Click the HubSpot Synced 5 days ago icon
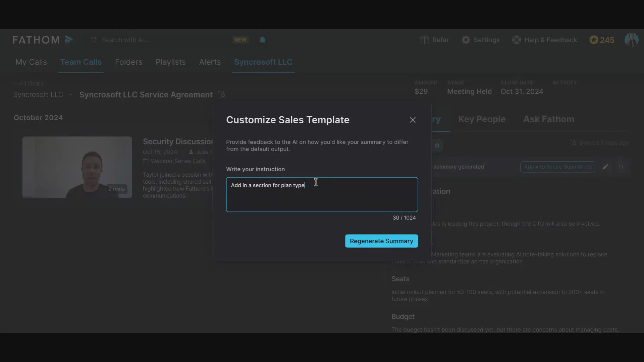The height and width of the screenshot is (362, 644). click(573, 143)
